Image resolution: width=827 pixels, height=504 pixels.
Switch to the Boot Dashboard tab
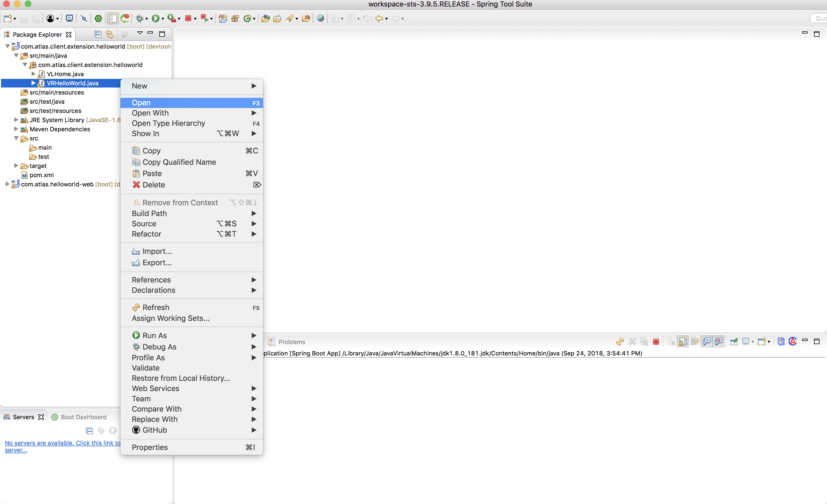point(79,417)
